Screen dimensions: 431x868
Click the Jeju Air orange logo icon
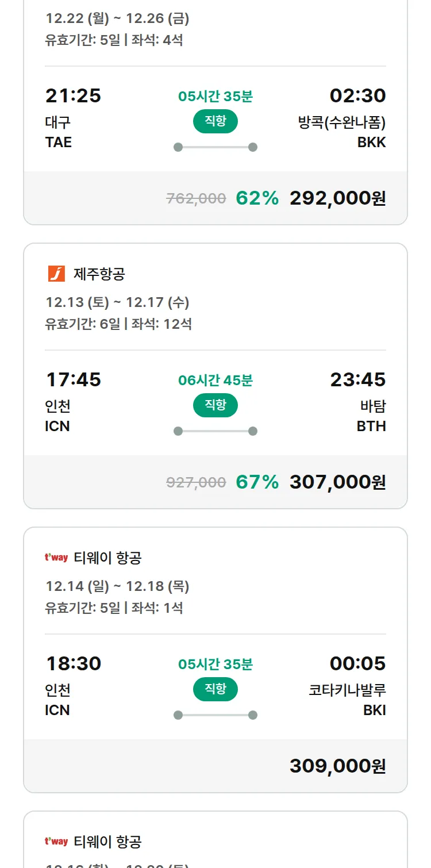[56, 274]
